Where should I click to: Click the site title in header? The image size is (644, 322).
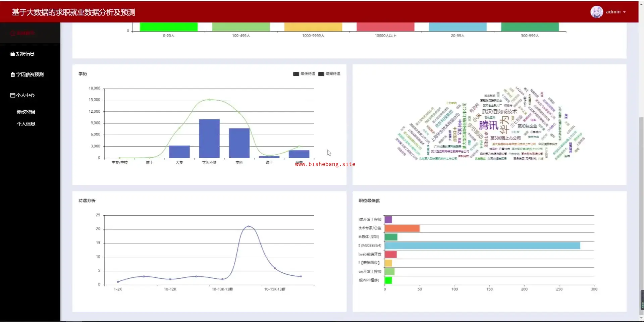point(73,12)
